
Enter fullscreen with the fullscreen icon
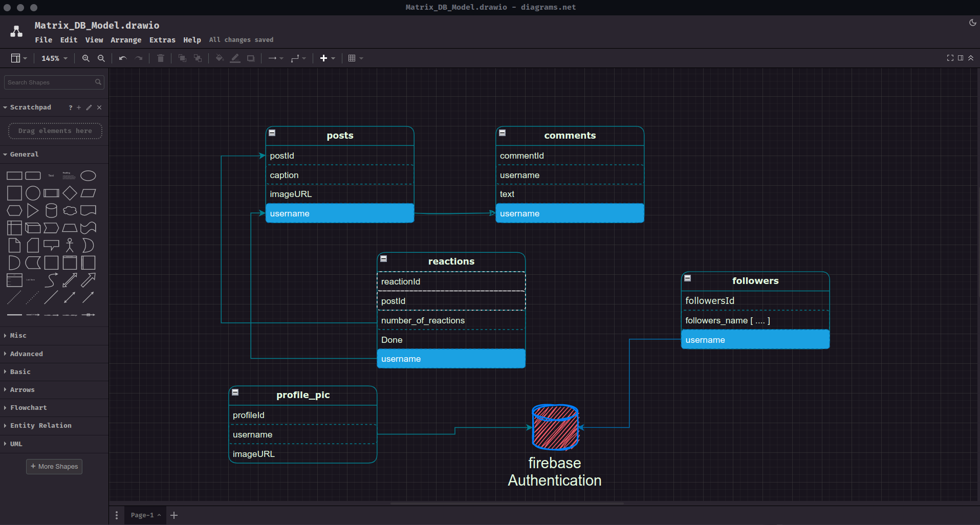pyautogui.click(x=950, y=58)
